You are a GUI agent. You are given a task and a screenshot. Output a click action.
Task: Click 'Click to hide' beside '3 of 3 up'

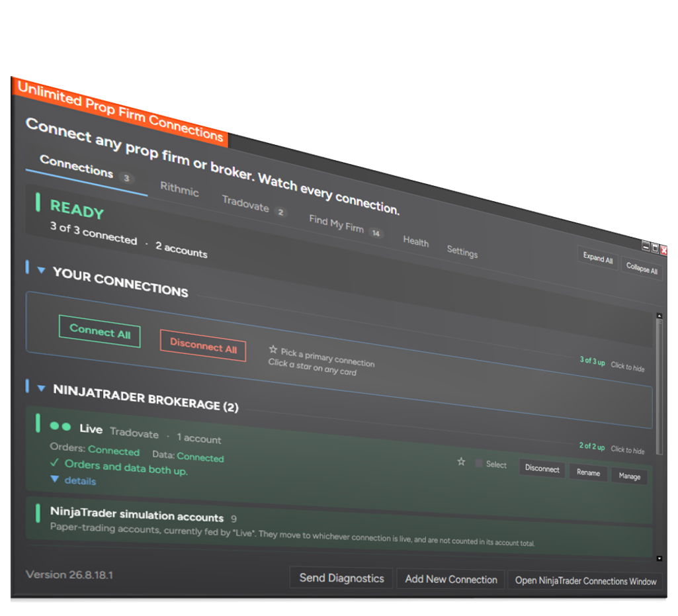tap(628, 367)
